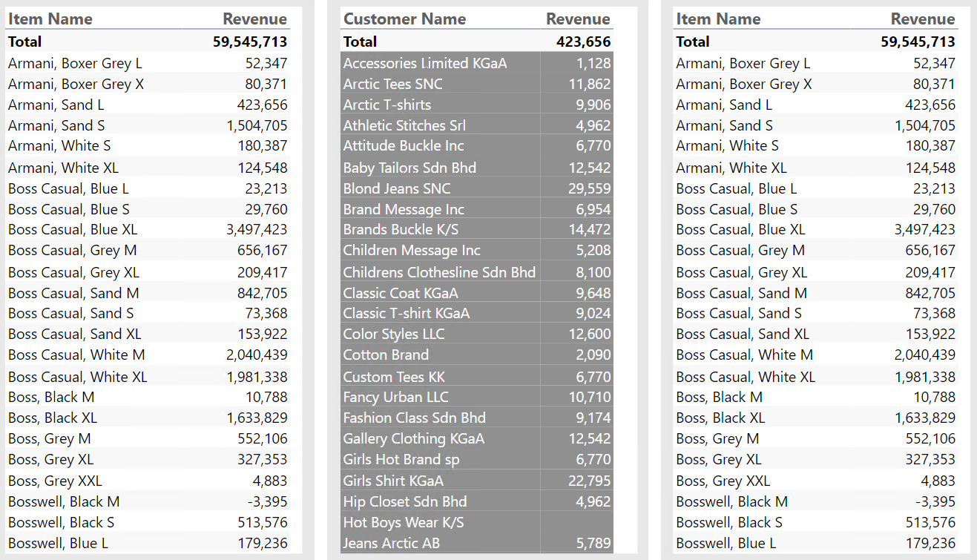Click Children Message Inc customer name
This screenshot has height=560, width=977.
click(412, 250)
